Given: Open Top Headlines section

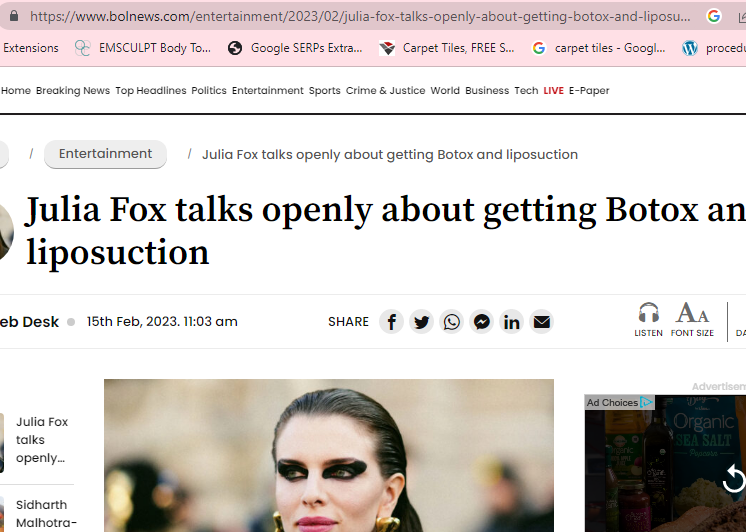Looking at the screenshot, I should pyautogui.click(x=151, y=90).
